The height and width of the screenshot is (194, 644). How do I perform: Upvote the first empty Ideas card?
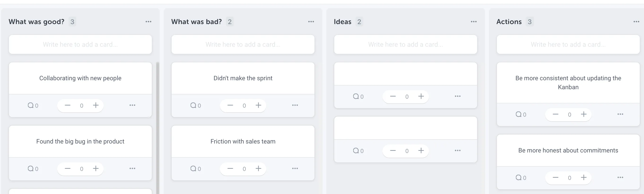(x=421, y=96)
